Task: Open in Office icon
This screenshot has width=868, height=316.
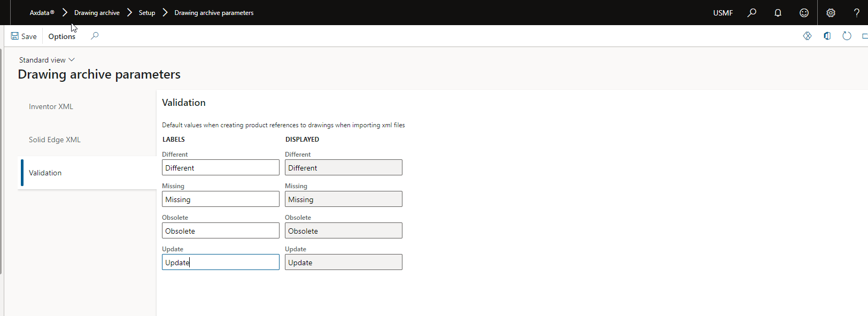Action: click(827, 36)
